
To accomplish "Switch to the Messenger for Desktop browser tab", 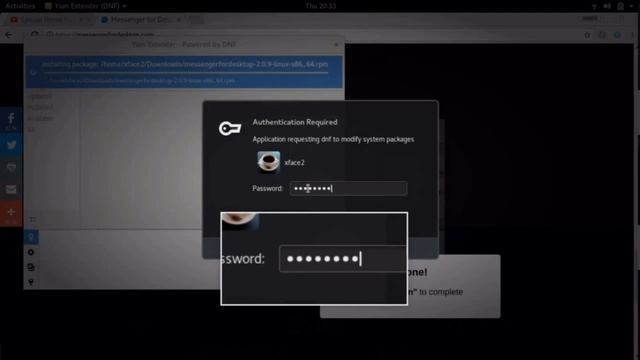I will pyautogui.click(x=141, y=20).
